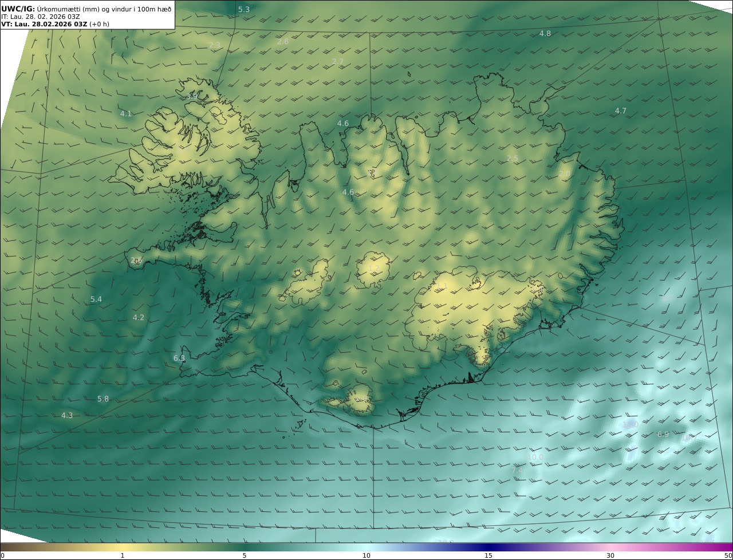733x560 pixels.
Task: Click the 10.0 value label over the sea
Action: (536, 457)
